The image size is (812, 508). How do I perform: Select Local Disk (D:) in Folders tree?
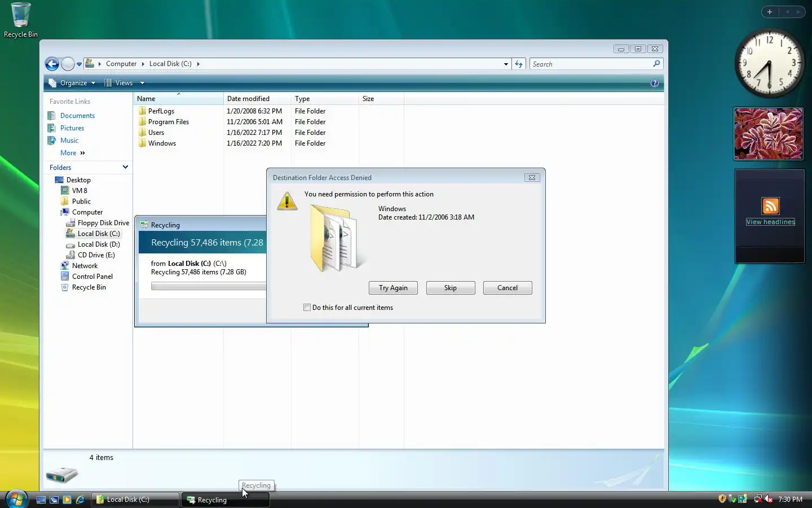(99, 244)
